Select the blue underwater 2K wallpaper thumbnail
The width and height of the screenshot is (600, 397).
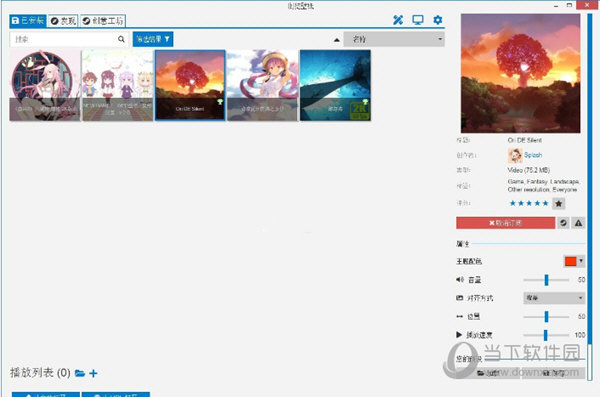point(335,85)
